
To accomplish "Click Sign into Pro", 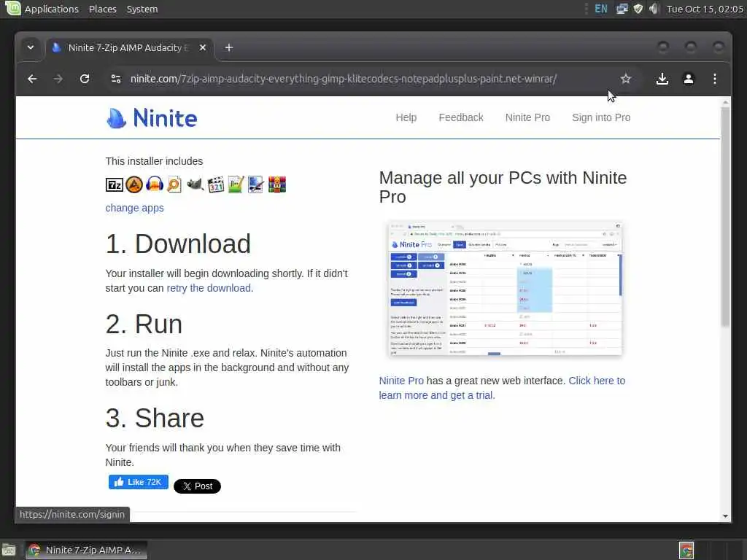I will coord(601,117).
